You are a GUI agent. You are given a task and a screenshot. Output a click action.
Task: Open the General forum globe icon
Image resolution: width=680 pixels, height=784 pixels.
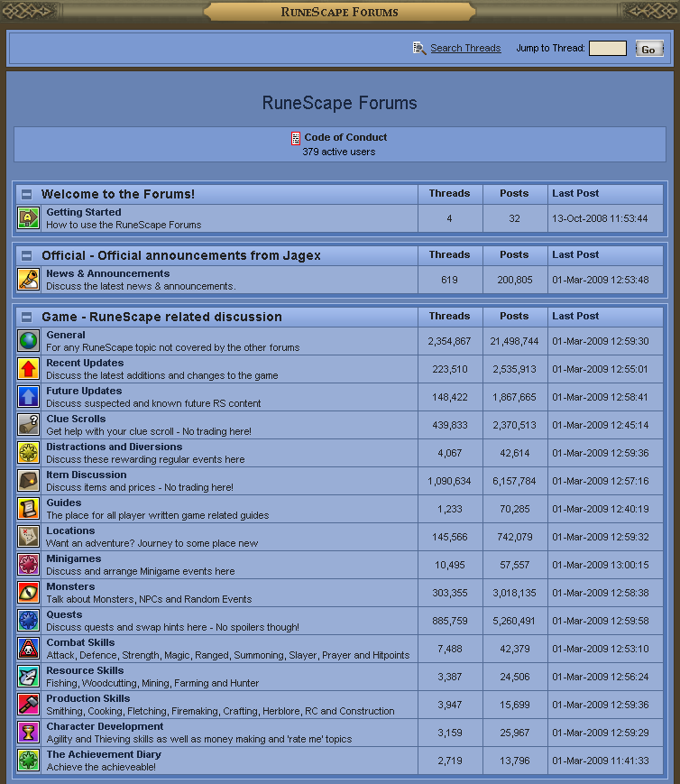(x=29, y=341)
